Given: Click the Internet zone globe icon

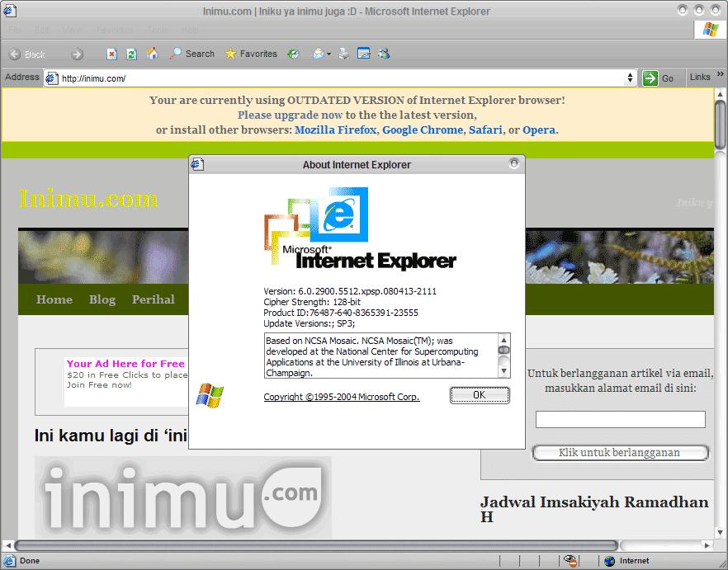Looking at the screenshot, I should 610,561.
